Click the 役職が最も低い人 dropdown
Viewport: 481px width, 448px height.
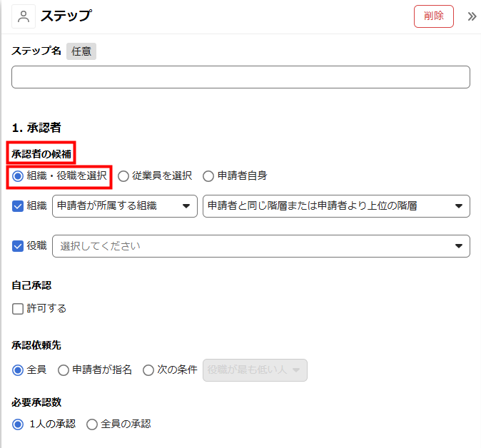255,370
